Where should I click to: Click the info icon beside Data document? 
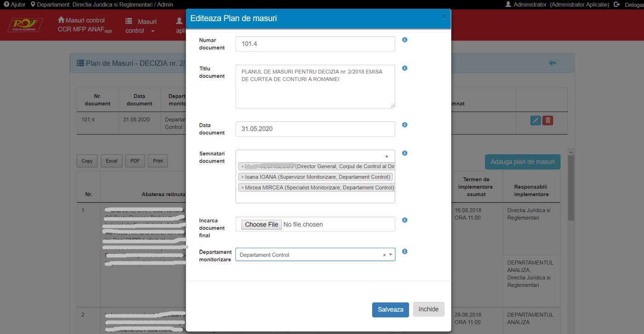pyautogui.click(x=405, y=125)
